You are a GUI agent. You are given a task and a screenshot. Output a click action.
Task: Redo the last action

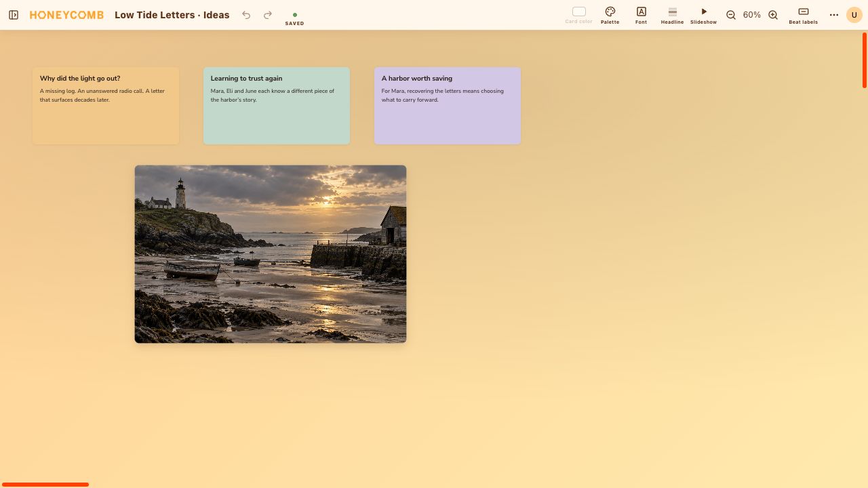268,15
